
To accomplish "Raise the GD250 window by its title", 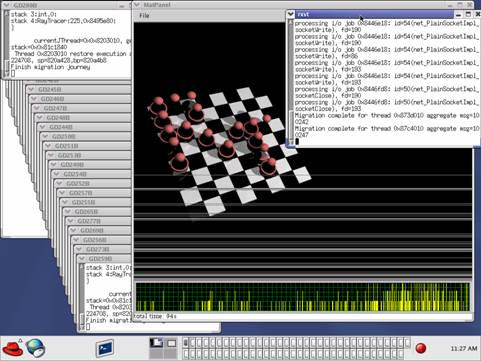I will point(64,136).
